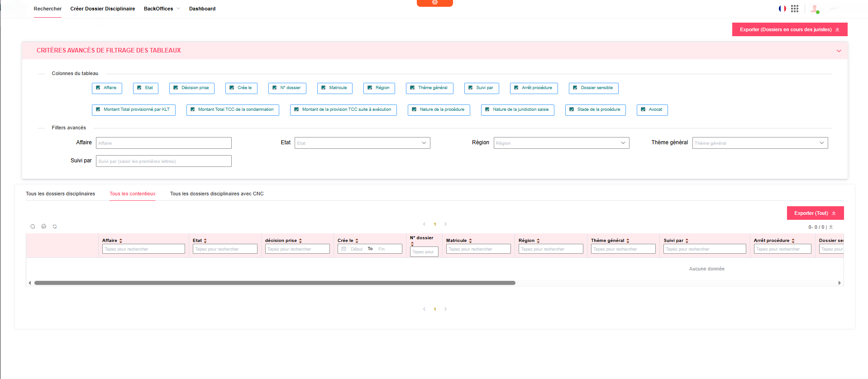Image resolution: width=868 pixels, height=379 pixels.
Task: Uncheck the Affaire column checkbox
Action: tap(98, 88)
